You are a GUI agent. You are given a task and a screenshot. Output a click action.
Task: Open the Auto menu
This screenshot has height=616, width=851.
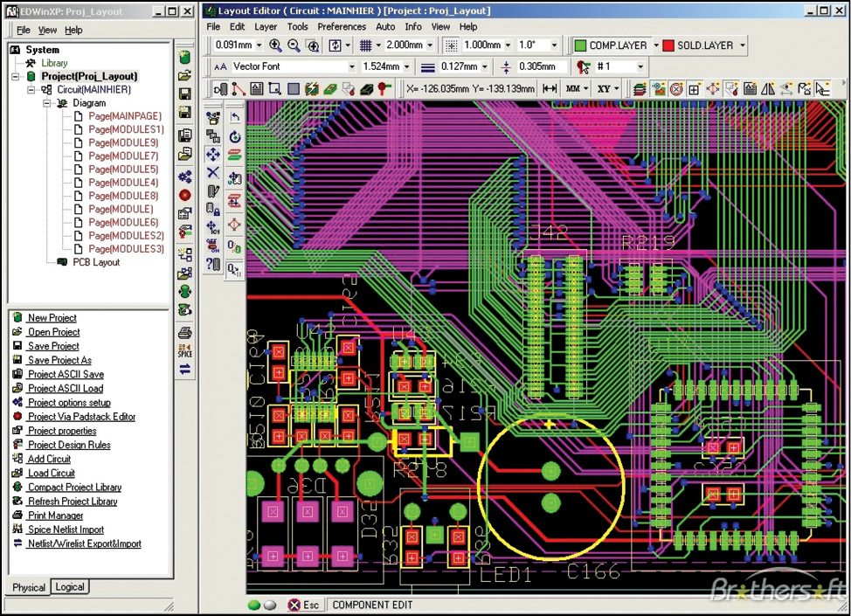[x=384, y=26]
